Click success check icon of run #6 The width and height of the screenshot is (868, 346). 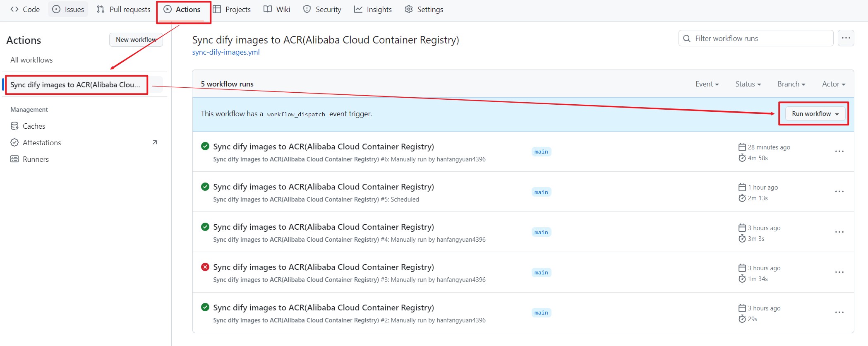[205, 146]
